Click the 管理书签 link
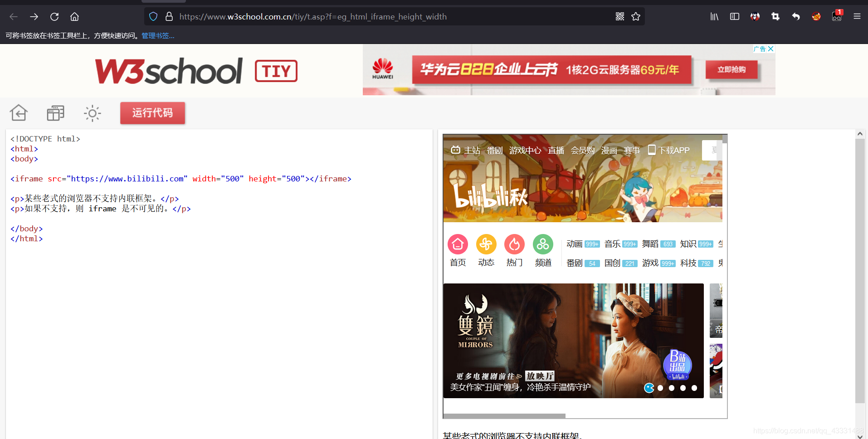 pos(157,35)
